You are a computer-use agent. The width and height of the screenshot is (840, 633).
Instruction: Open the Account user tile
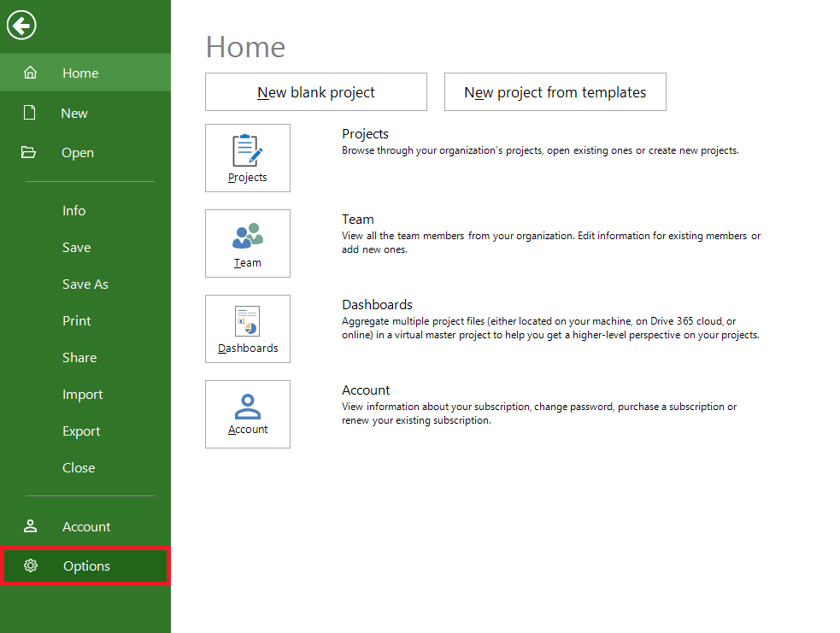pyautogui.click(x=248, y=414)
